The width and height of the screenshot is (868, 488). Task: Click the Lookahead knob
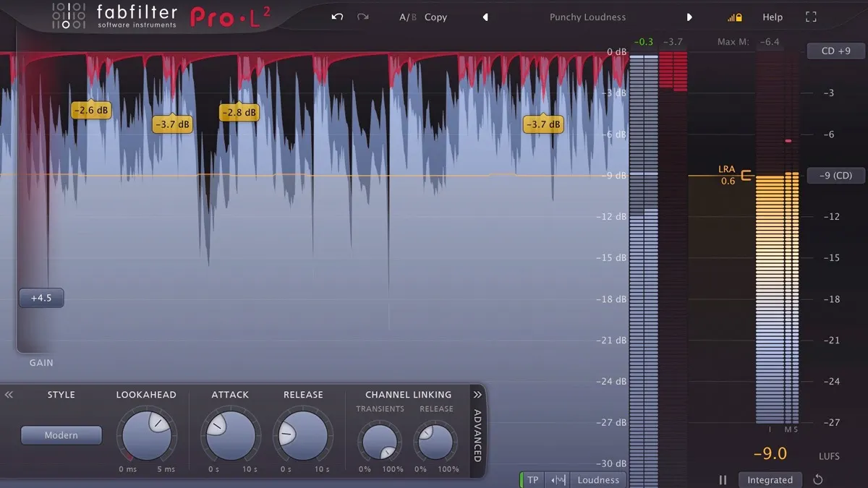pos(146,436)
